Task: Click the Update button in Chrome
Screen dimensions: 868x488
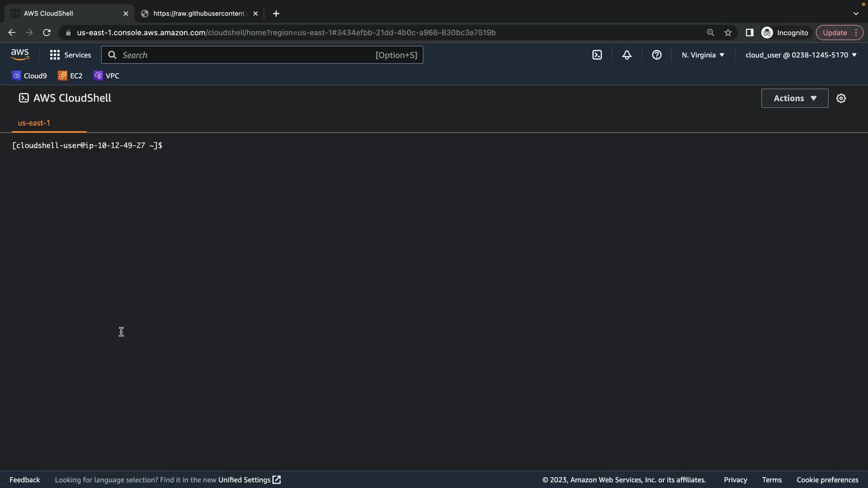Action: [835, 33]
